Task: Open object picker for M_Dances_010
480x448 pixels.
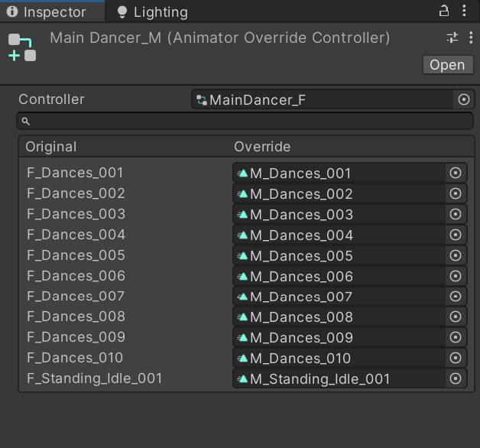Action: pos(456,358)
